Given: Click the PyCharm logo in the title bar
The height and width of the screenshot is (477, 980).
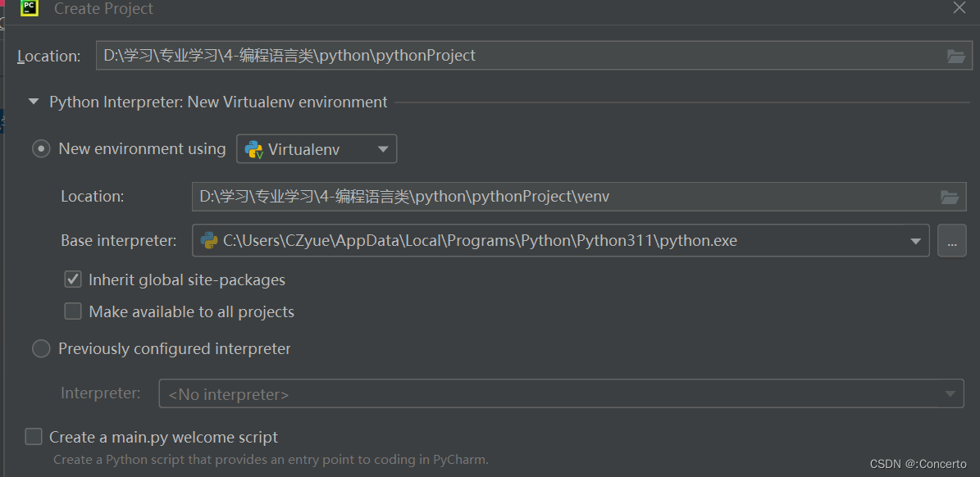Looking at the screenshot, I should pos(28,9).
